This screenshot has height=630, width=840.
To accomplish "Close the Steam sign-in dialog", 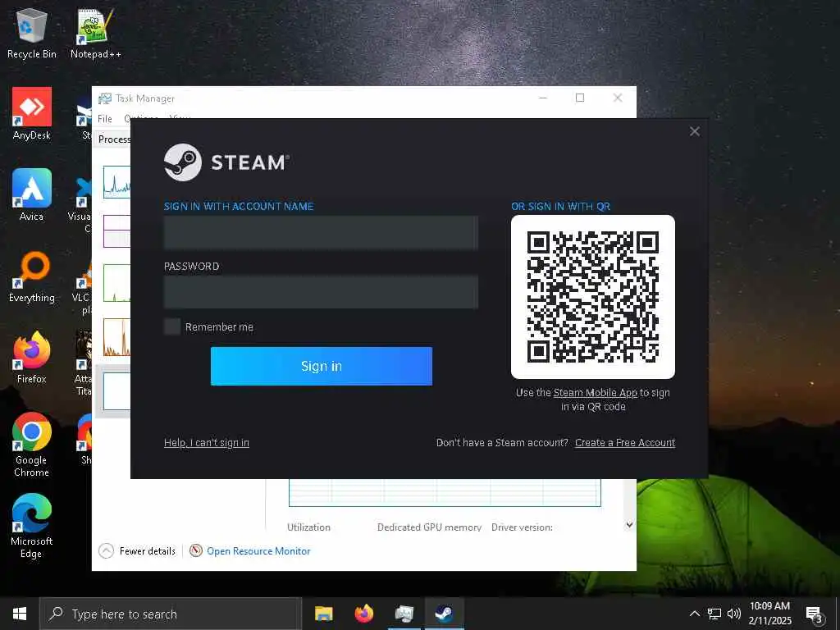I will point(694,131).
